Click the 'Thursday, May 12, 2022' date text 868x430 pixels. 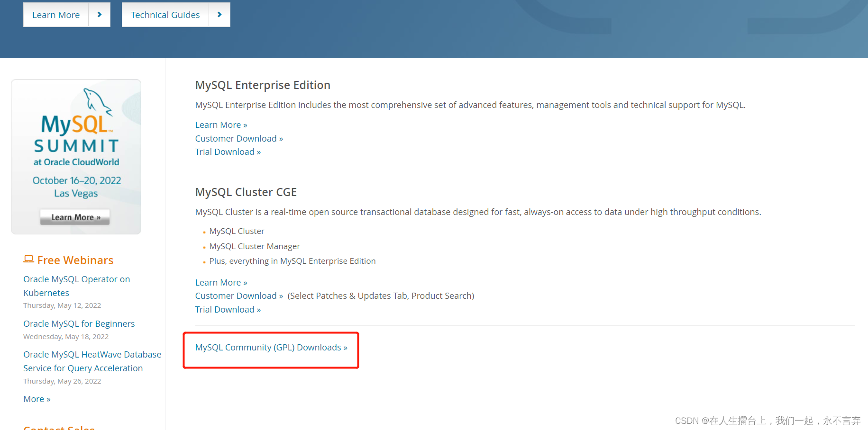(x=62, y=305)
